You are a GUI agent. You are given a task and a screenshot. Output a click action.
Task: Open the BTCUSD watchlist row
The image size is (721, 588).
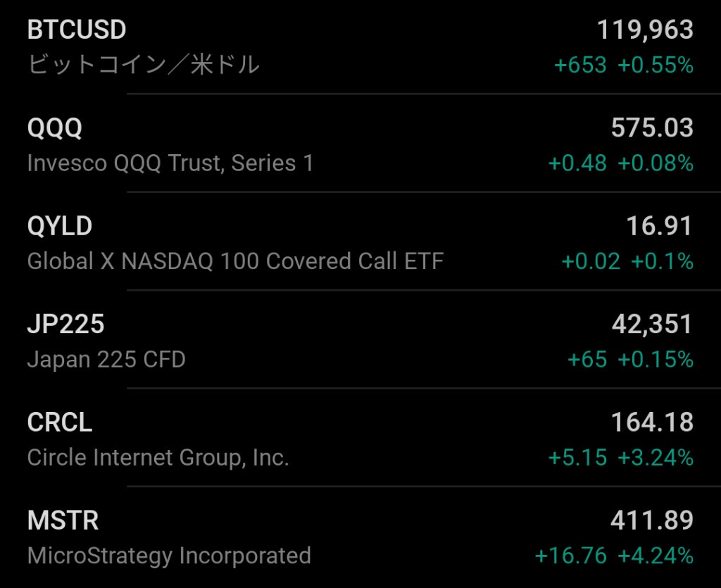(x=360, y=47)
